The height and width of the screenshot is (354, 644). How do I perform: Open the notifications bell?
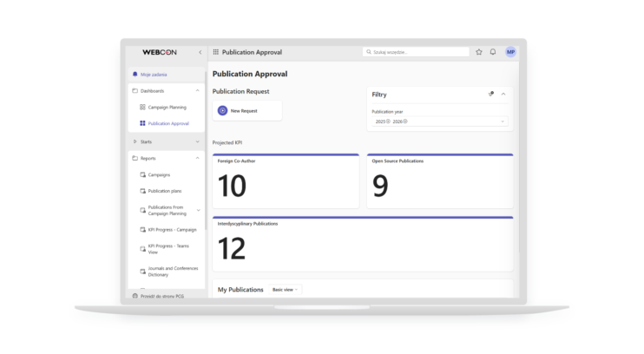pos(493,52)
